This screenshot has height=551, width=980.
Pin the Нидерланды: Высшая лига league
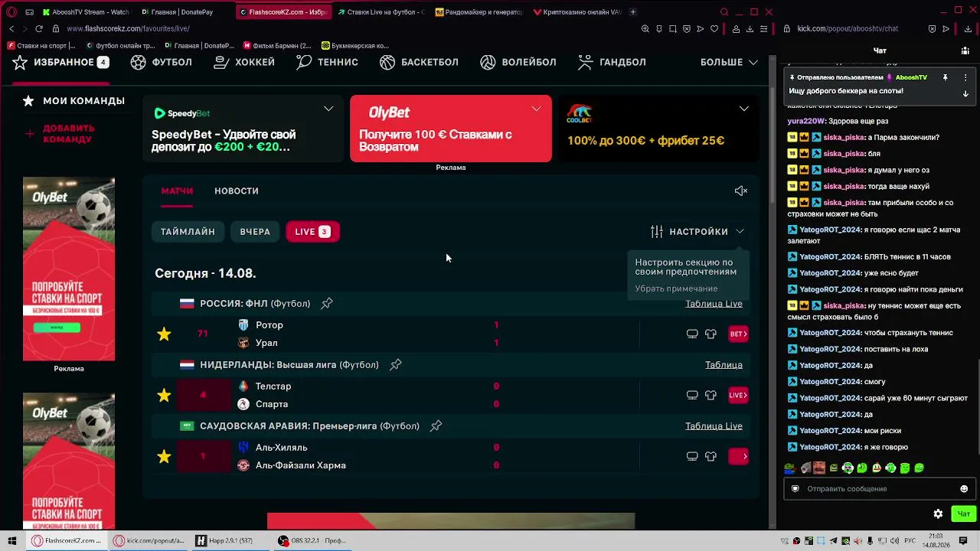(396, 364)
